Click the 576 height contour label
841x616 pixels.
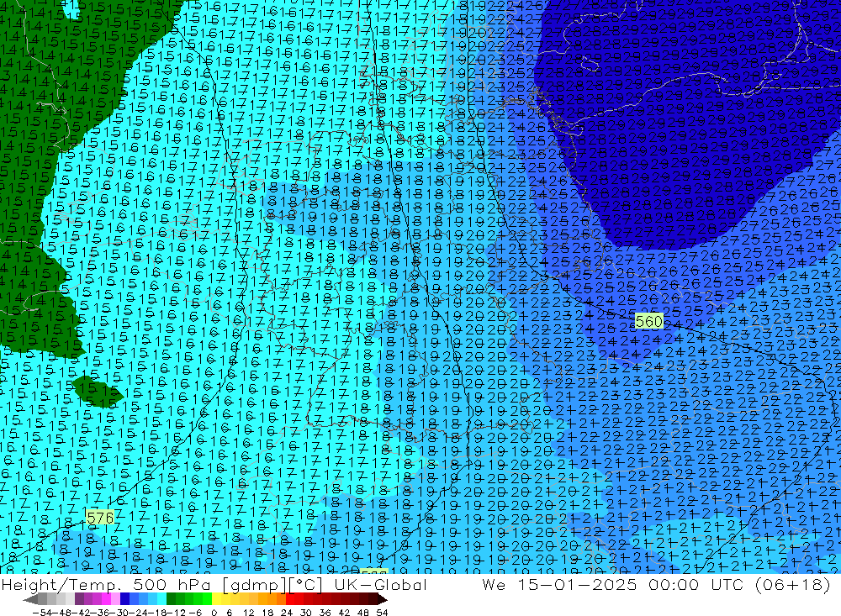(100, 518)
